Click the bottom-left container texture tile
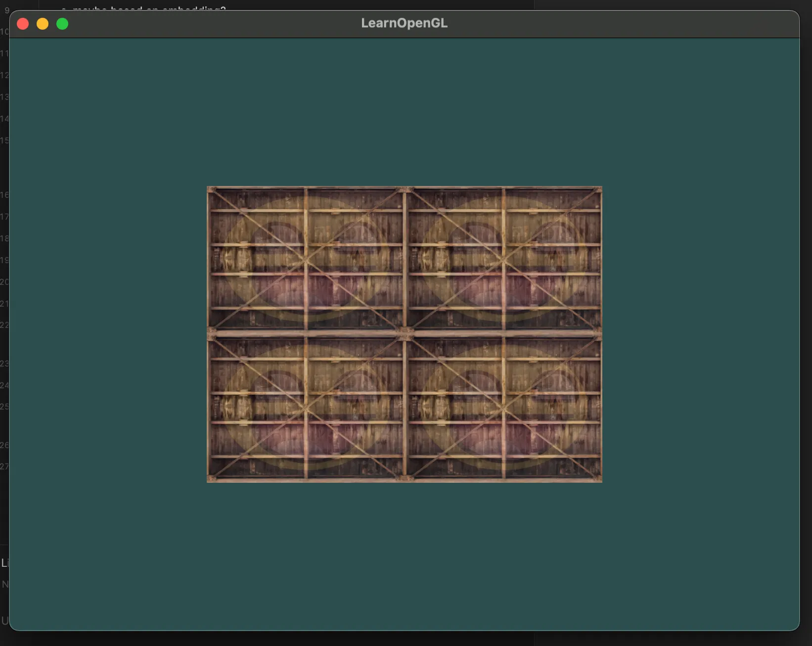Image resolution: width=812 pixels, height=646 pixels. point(306,408)
